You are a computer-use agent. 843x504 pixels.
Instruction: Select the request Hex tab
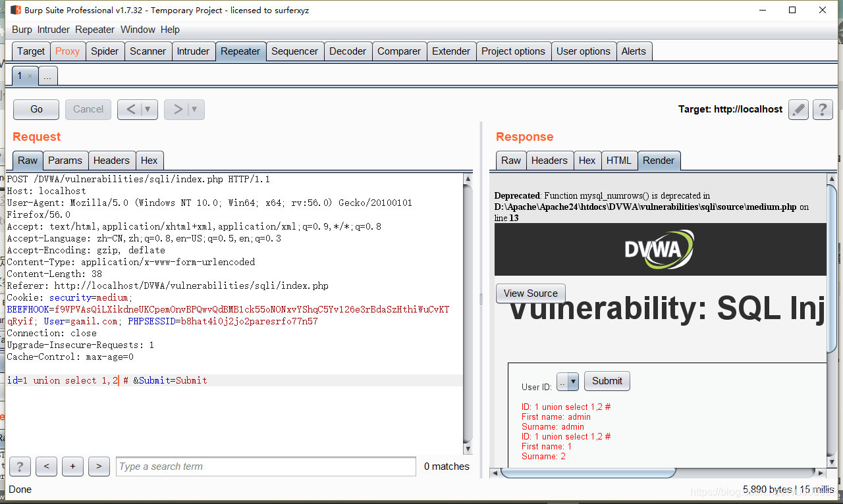pyautogui.click(x=150, y=161)
